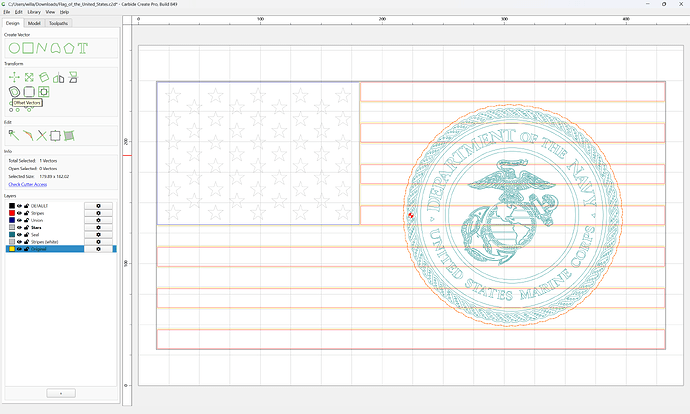This screenshot has height=414, width=690.
Task: Open settings gear for the DEFAULT layer
Action: click(98, 206)
